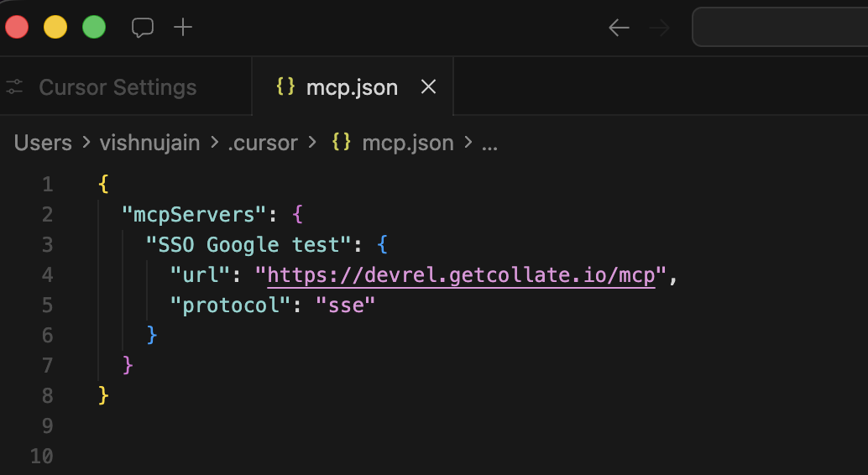Open the mcp.json breadcrumb item
The height and width of the screenshot is (475, 868).
[408, 143]
